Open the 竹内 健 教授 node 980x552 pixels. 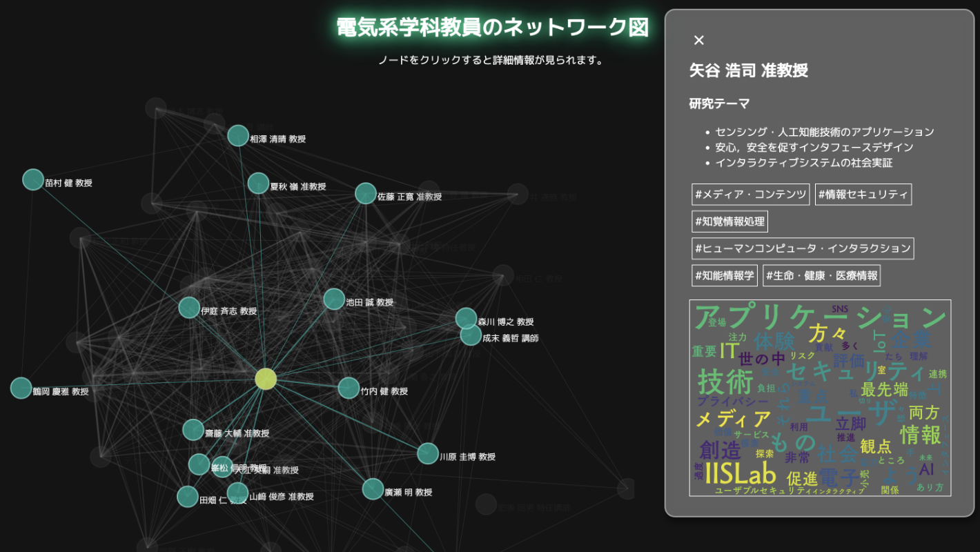point(349,388)
